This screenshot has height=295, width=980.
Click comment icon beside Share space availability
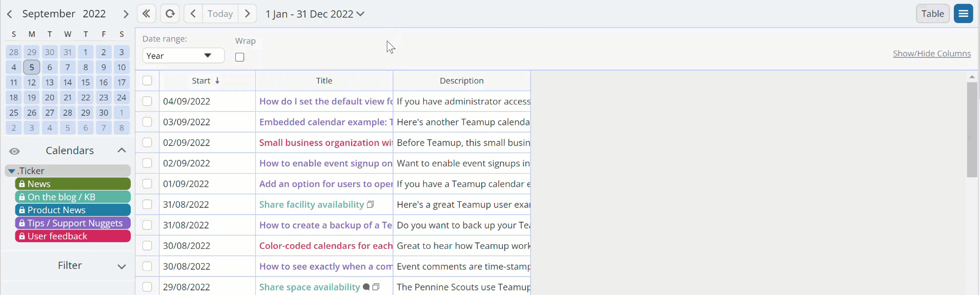pos(366,287)
